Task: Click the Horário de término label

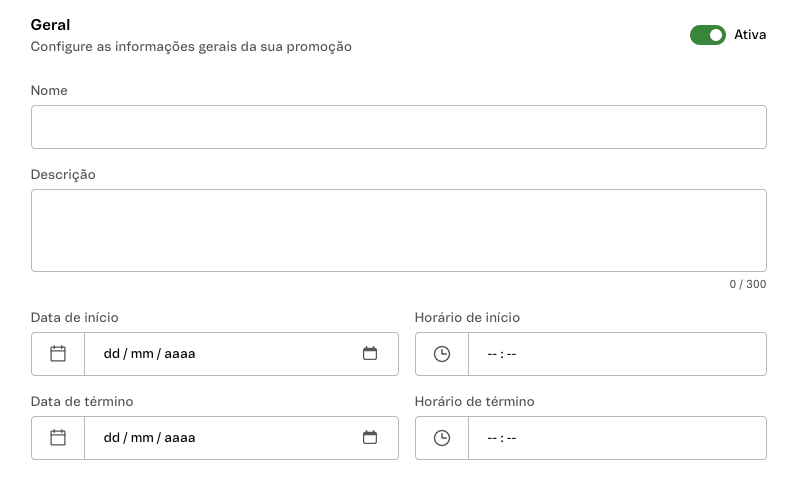Action: click(x=474, y=402)
